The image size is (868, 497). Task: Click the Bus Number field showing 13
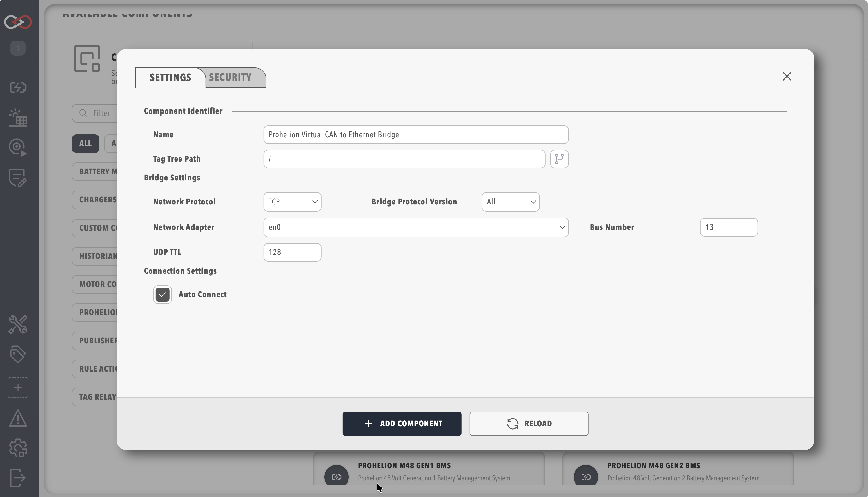click(729, 227)
